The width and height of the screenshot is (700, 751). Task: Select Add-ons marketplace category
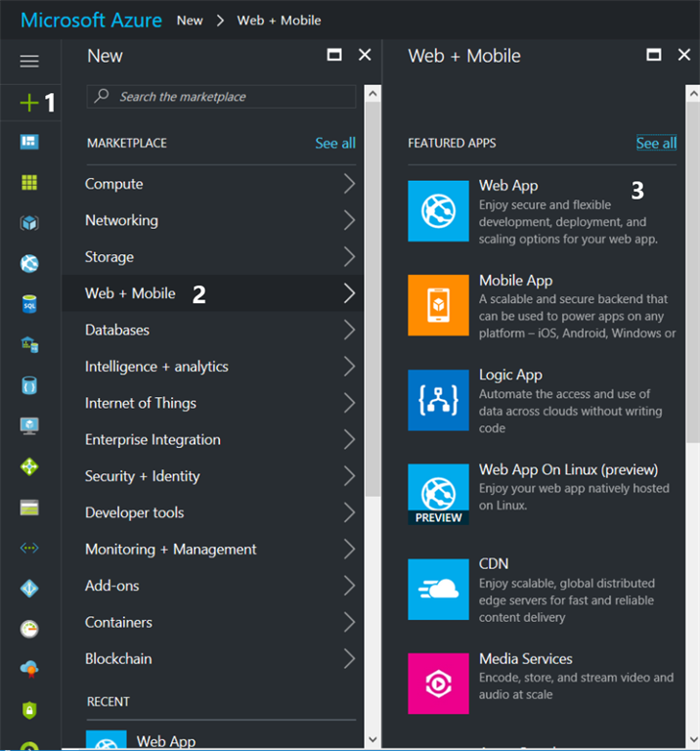212,586
